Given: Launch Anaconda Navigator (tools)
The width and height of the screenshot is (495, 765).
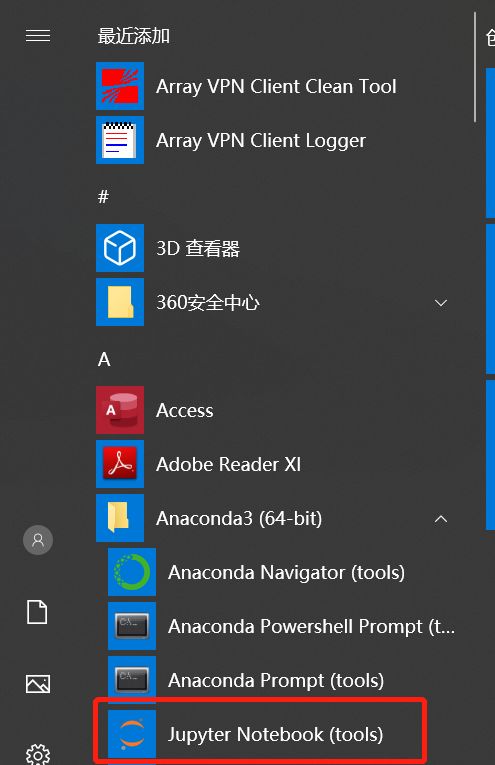Looking at the screenshot, I should (x=286, y=572).
